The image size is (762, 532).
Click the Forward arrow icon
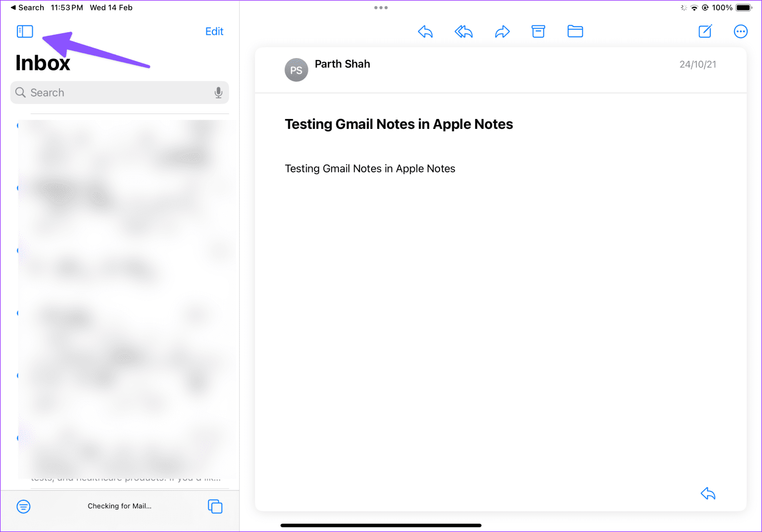[502, 32]
